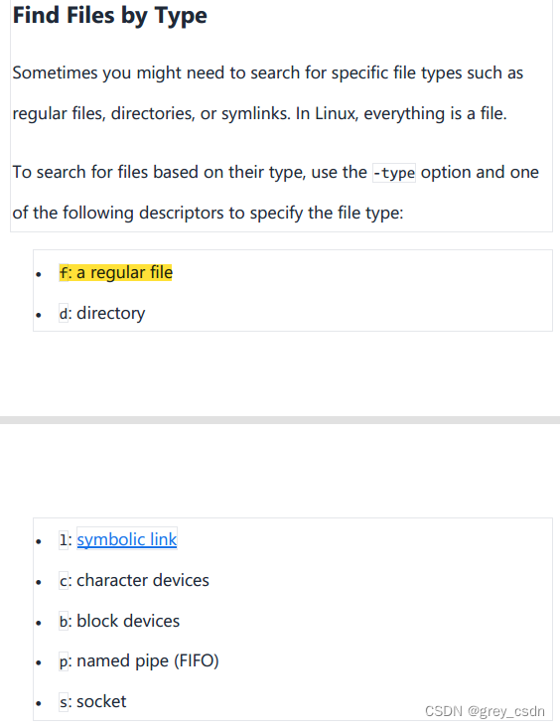Click the CSDN @grey_csdn watermark

coord(485,711)
